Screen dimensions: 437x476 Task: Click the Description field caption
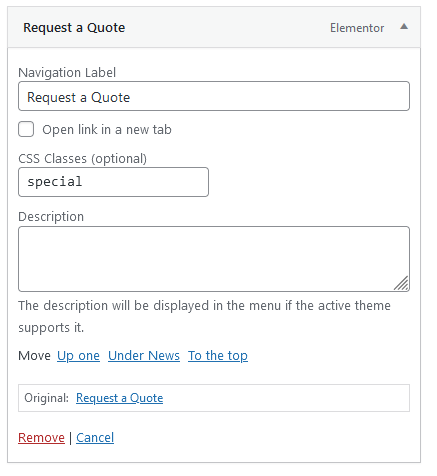point(51,217)
